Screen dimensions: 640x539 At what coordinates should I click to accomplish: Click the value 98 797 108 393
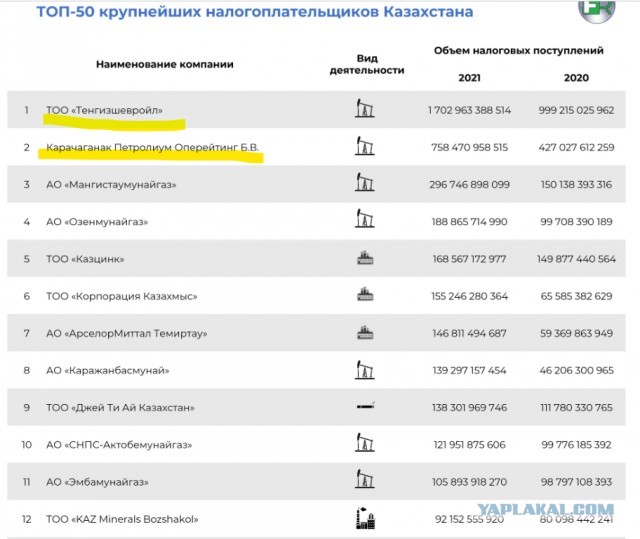point(576,482)
